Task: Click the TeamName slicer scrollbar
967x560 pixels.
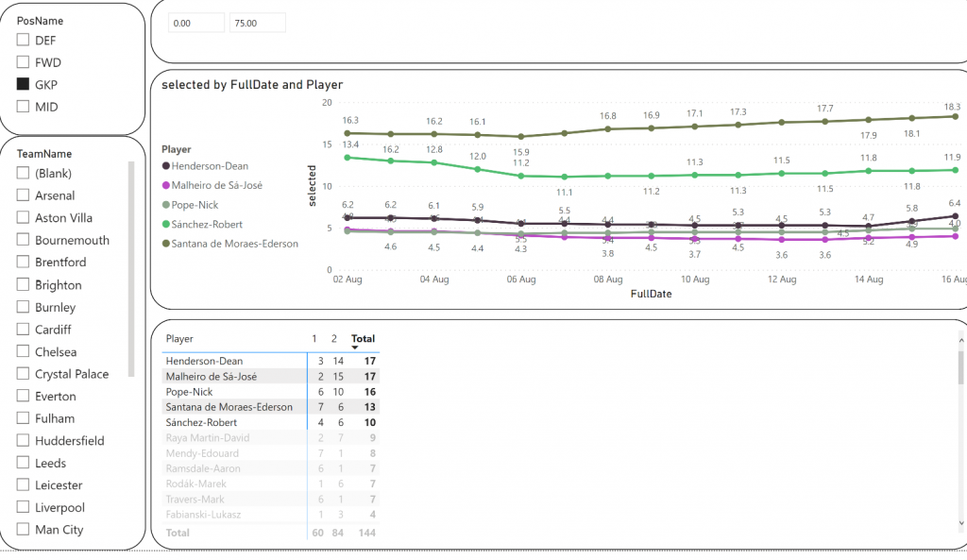Action: (x=130, y=269)
